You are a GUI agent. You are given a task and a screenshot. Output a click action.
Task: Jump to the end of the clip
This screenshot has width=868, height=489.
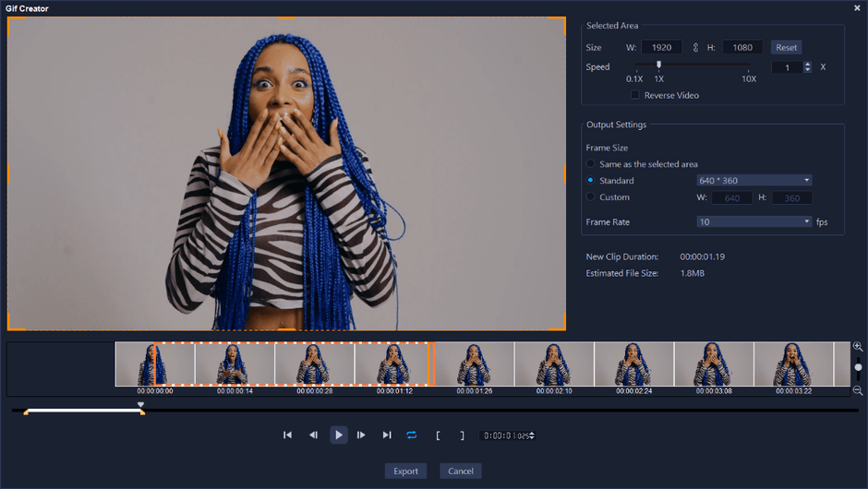click(x=387, y=435)
